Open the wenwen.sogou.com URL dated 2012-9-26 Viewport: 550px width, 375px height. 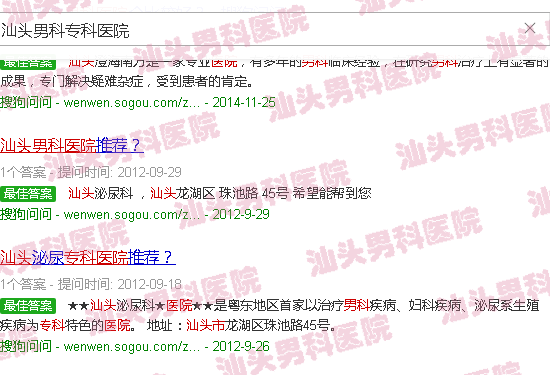coord(132,347)
